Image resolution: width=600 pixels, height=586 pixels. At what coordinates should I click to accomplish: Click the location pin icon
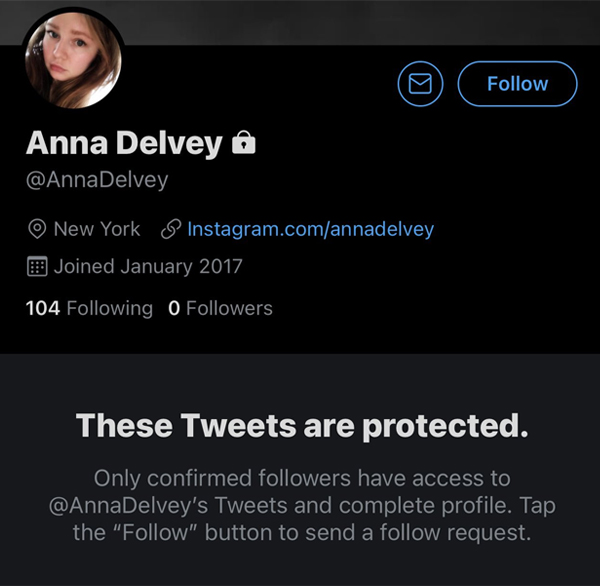(x=37, y=229)
